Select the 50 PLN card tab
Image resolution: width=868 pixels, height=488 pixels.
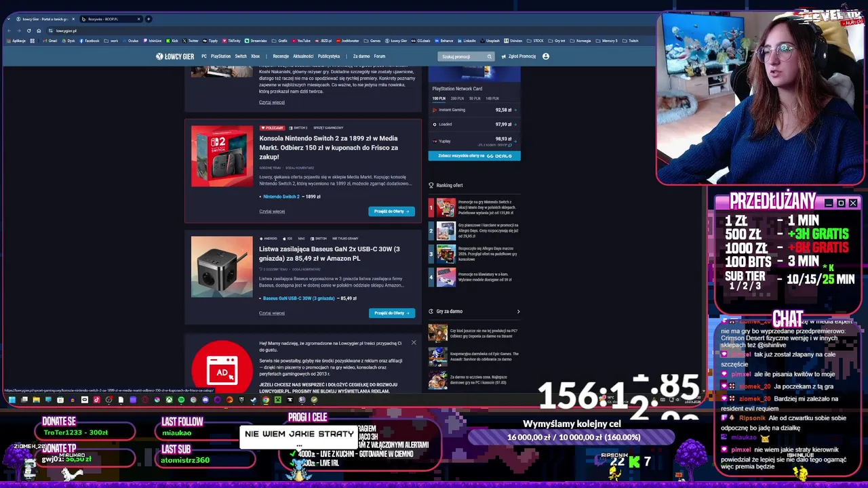[x=475, y=98]
